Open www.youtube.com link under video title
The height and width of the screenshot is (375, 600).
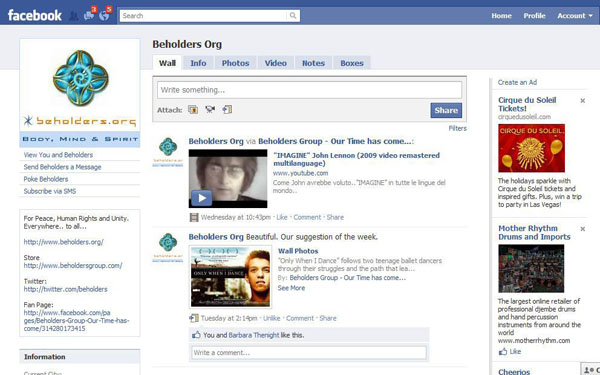[x=300, y=173]
